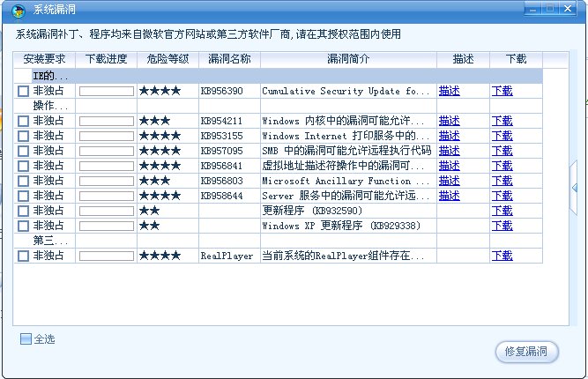Click the three-star rating of KB954211
Screen dimensions: 588x379
coord(154,121)
